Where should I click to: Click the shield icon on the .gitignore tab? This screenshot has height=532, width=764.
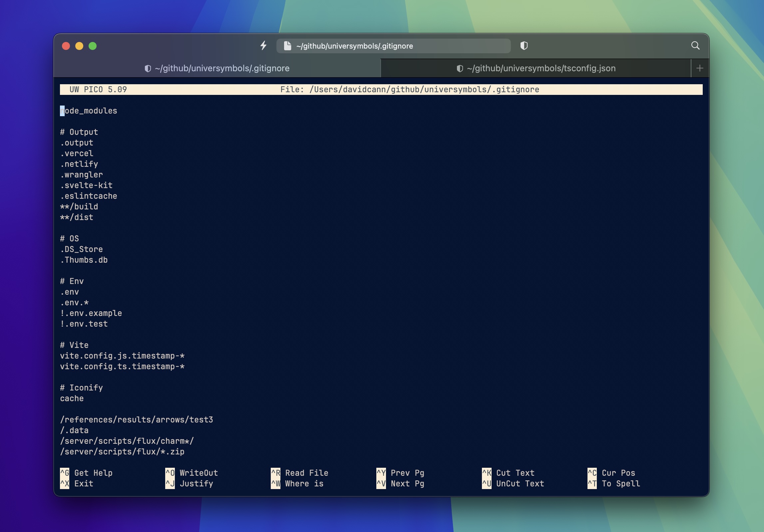148,68
